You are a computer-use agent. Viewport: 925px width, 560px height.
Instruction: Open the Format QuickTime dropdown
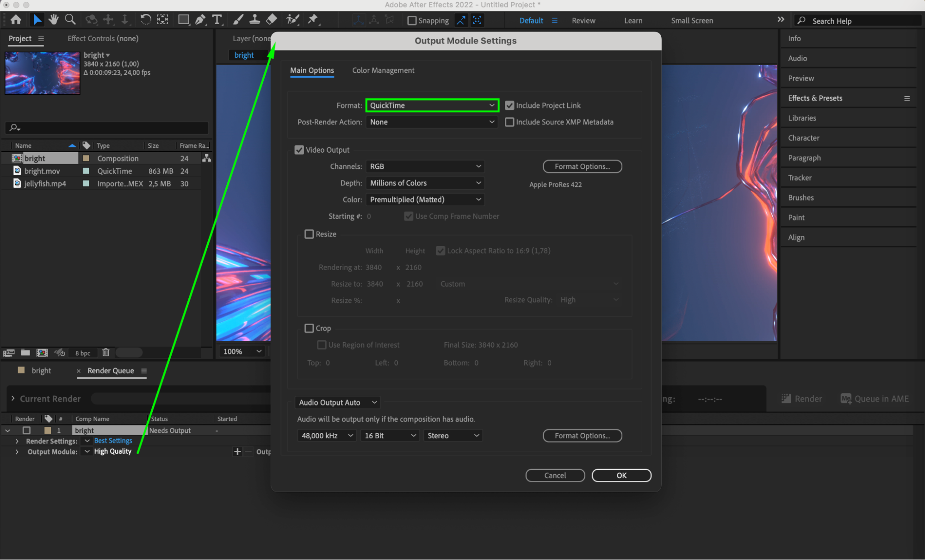coord(432,105)
